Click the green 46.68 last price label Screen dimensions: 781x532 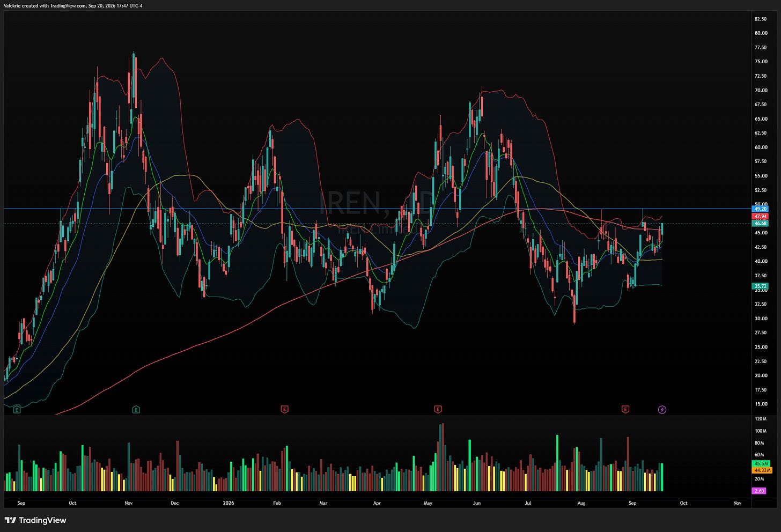761,223
